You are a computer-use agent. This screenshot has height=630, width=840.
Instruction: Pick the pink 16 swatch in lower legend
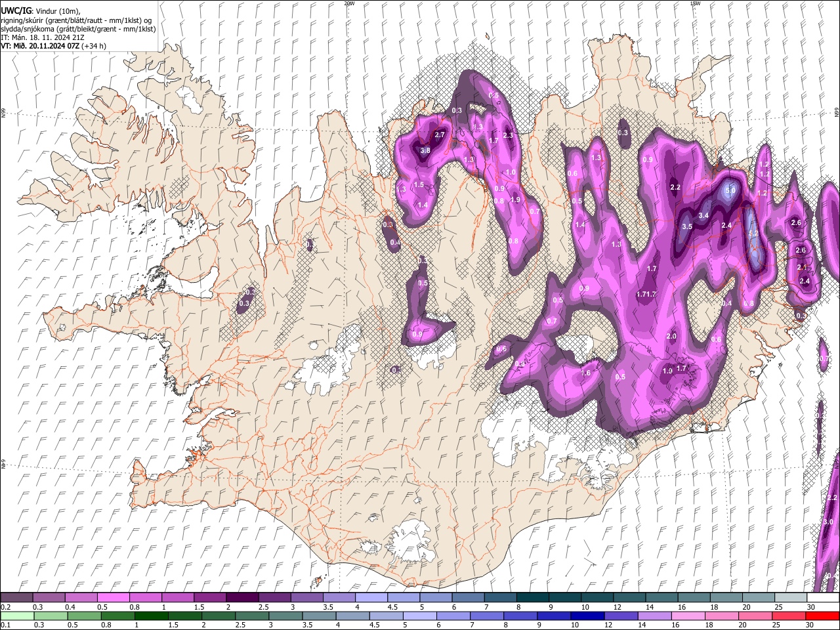(688, 616)
